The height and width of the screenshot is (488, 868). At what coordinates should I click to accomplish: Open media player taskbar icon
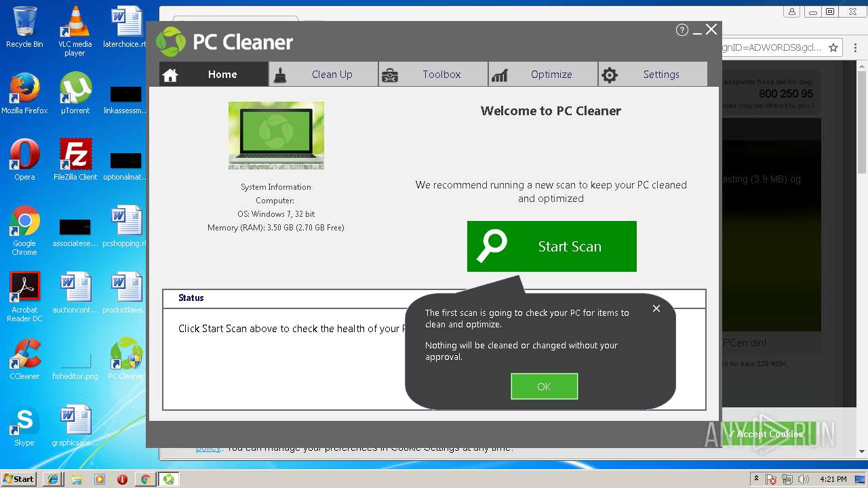[100, 479]
